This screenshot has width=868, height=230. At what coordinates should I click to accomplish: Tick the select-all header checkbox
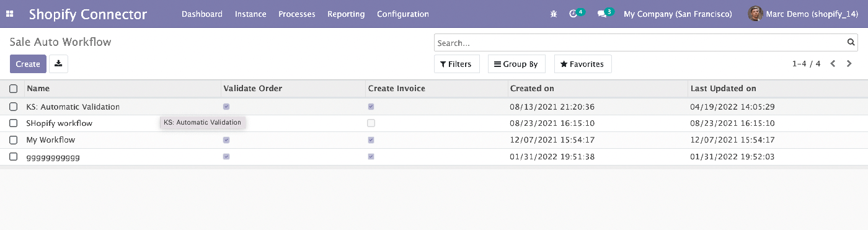point(13,89)
